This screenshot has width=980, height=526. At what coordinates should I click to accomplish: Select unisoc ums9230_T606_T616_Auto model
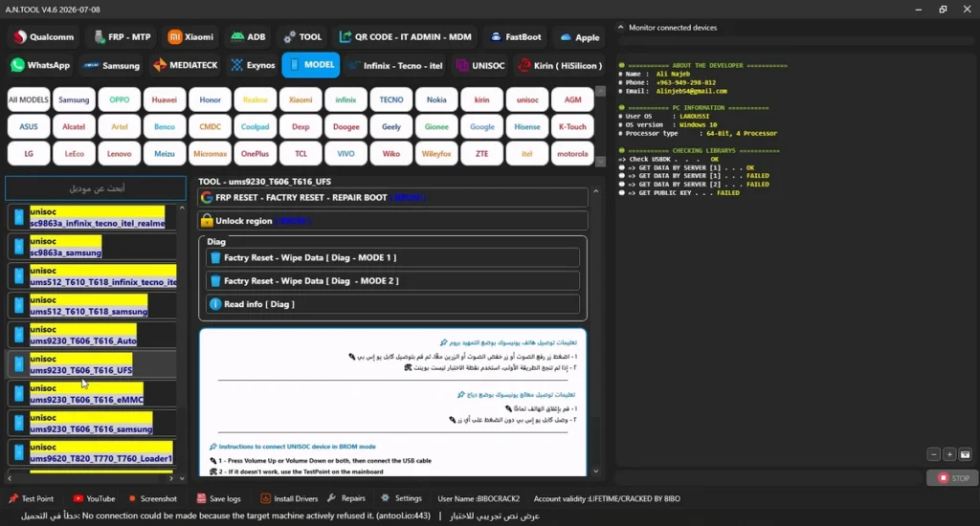[x=92, y=335]
